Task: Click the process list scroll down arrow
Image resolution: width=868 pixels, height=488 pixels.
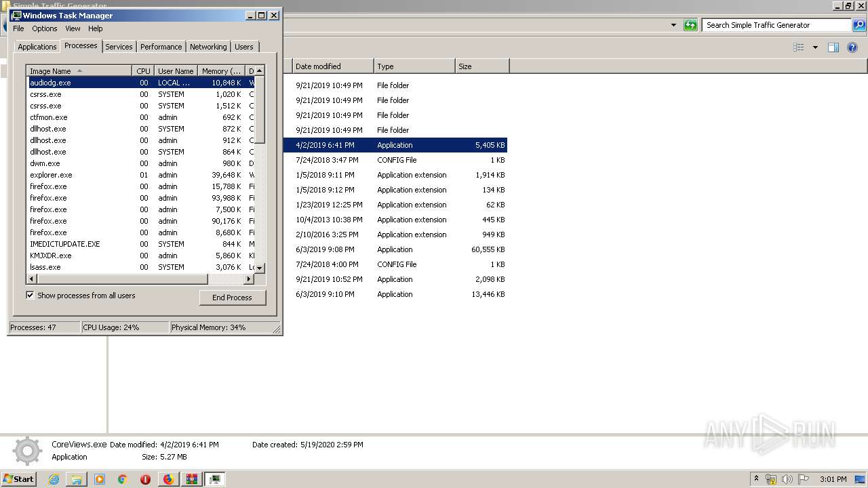Action: click(x=260, y=268)
